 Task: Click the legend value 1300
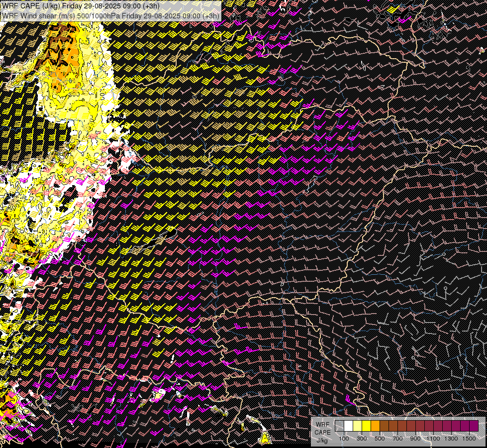pos(451,439)
